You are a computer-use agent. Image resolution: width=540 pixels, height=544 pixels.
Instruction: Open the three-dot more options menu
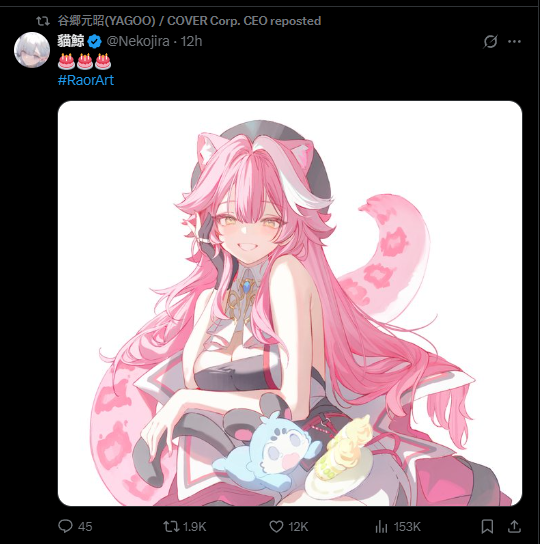[x=514, y=42]
